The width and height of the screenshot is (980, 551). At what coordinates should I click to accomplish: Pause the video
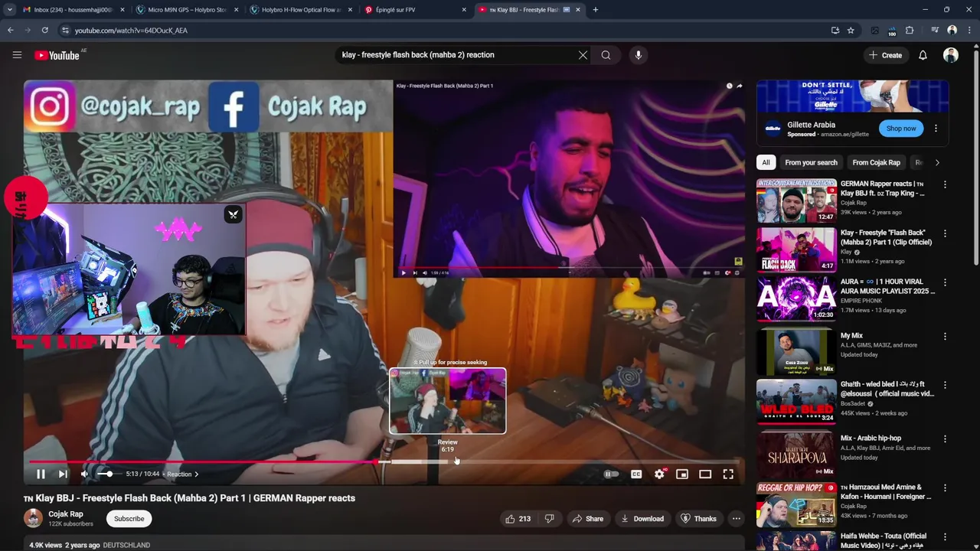tap(41, 474)
